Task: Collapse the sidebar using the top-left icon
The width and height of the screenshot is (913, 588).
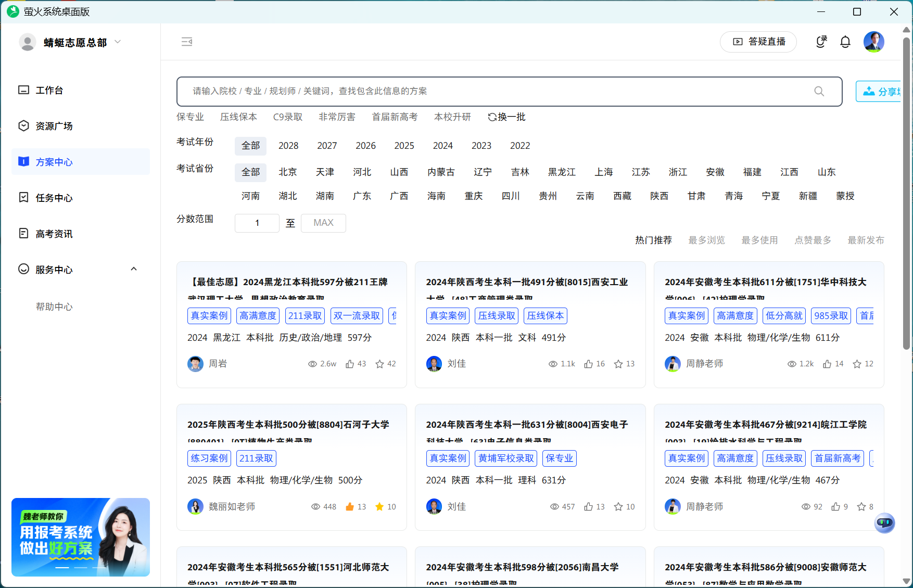Action: [x=187, y=42]
